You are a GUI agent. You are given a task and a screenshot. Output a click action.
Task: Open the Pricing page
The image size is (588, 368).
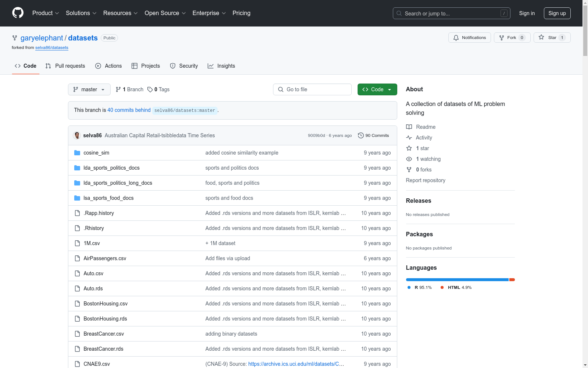241,13
